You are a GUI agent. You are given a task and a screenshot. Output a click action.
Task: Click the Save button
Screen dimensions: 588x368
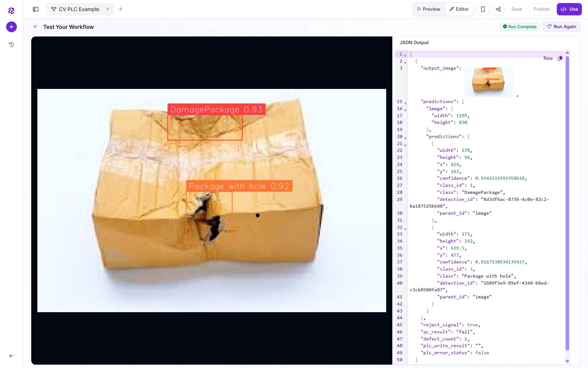517,9
